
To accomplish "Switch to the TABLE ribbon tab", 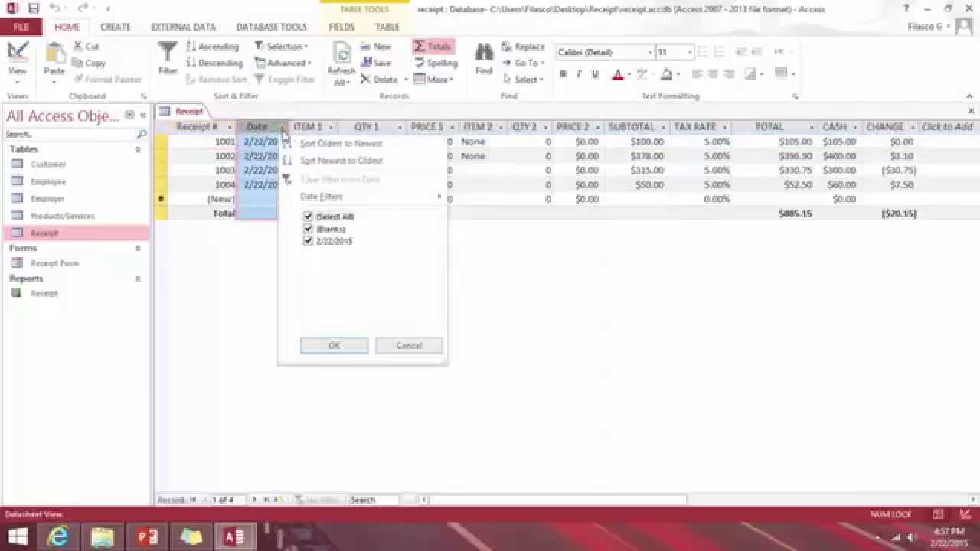I will [x=387, y=27].
